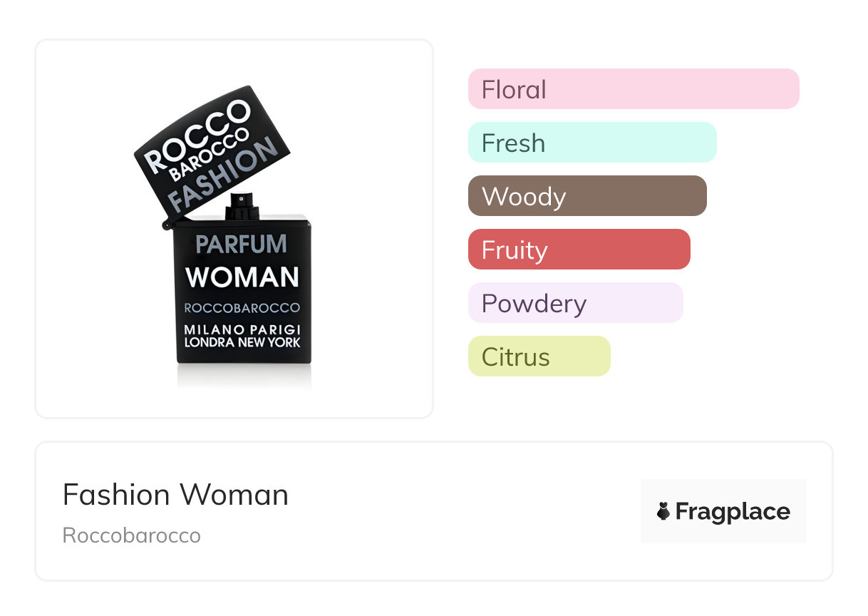Click the ROCCOBAROCCO text on the bottle body
The width and height of the screenshot is (868, 616).
pyautogui.click(x=242, y=308)
